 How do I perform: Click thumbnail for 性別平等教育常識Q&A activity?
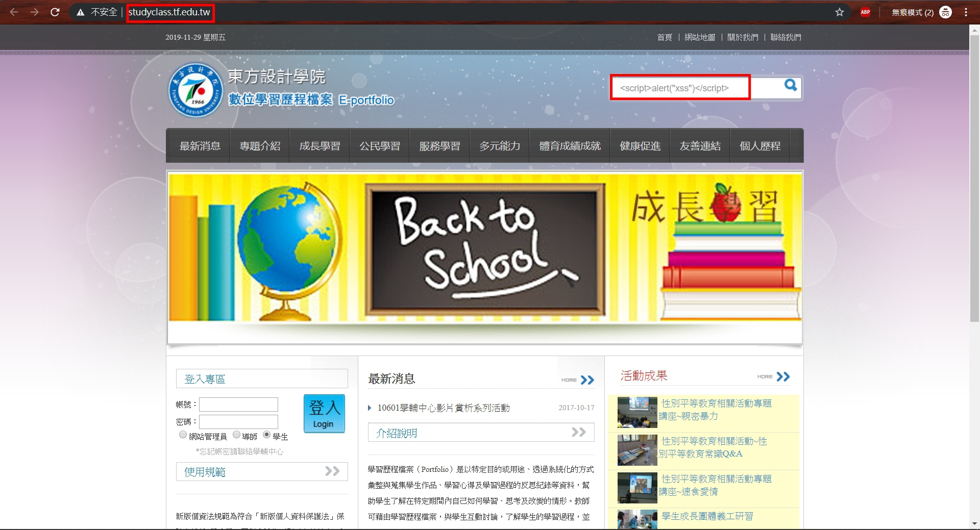tap(637, 450)
